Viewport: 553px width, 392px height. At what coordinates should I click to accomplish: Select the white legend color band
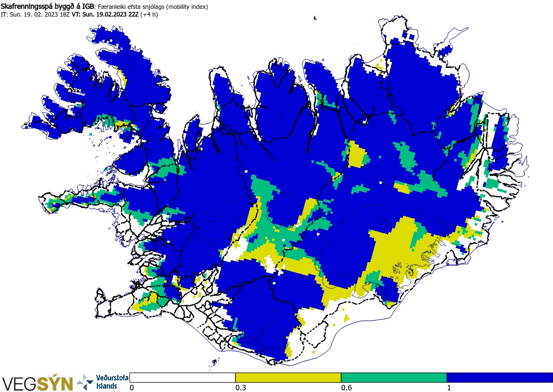[x=182, y=378]
